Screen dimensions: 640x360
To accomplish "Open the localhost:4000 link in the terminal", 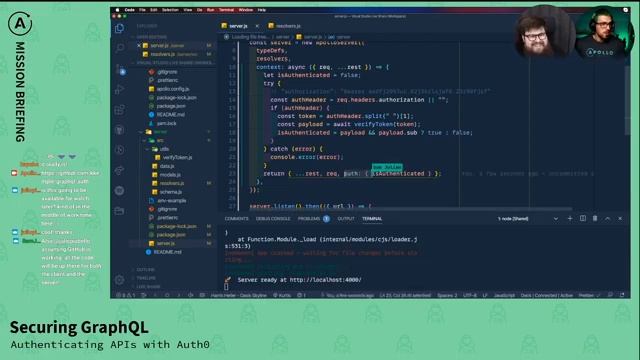I will pyautogui.click(x=325, y=280).
